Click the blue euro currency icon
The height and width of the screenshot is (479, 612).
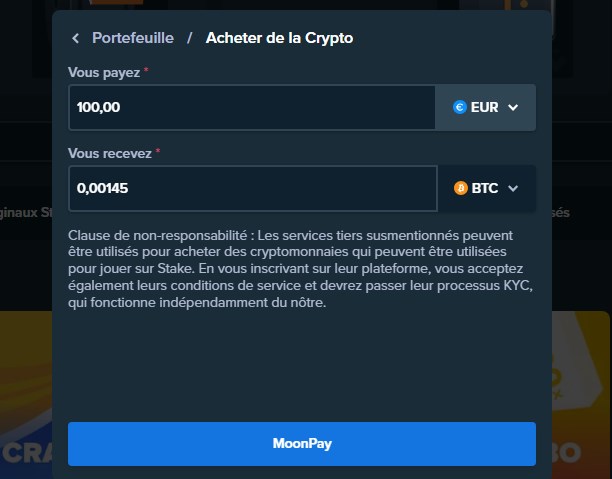[x=460, y=107]
